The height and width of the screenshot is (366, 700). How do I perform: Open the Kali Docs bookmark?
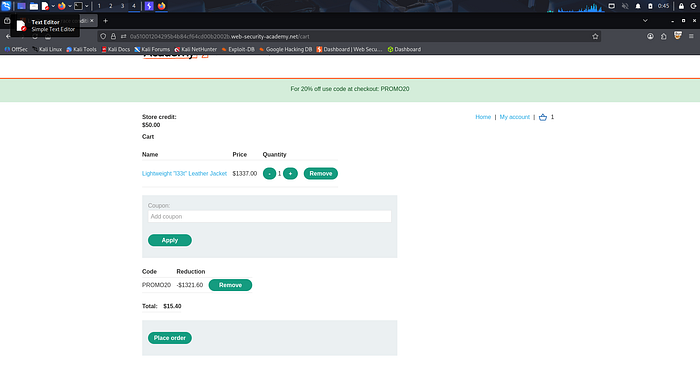click(x=116, y=50)
